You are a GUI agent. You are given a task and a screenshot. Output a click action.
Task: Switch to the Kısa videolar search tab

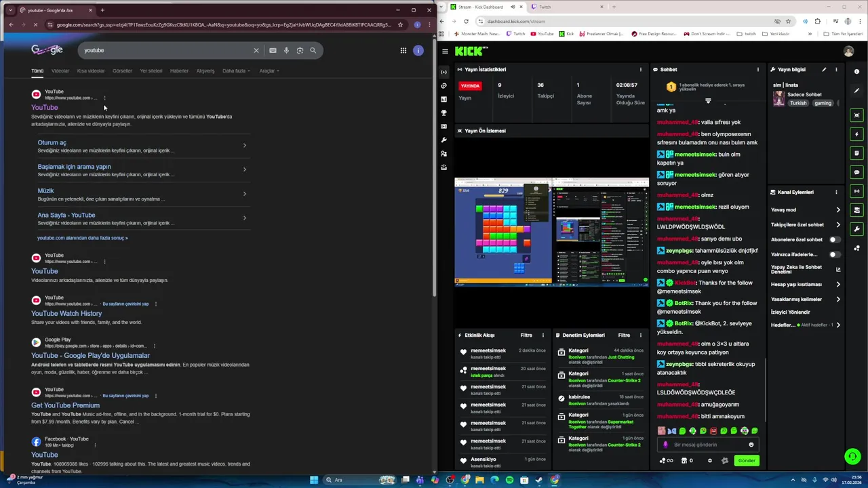tap(91, 70)
